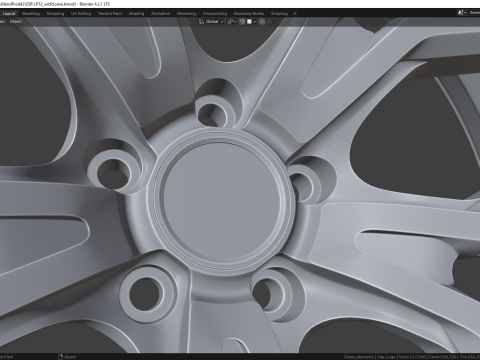Image resolution: width=480 pixels, height=360 pixels.
Task: Open the Sculpting workspace tab
Action: pyautogui.click(x=55, y=14)
